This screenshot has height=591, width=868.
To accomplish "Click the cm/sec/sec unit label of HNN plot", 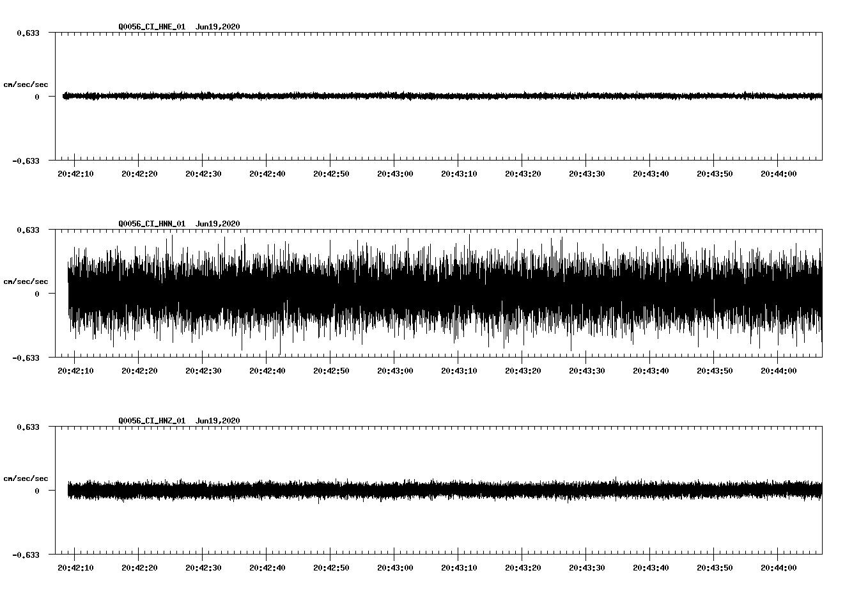I will (x=26, y=281).
